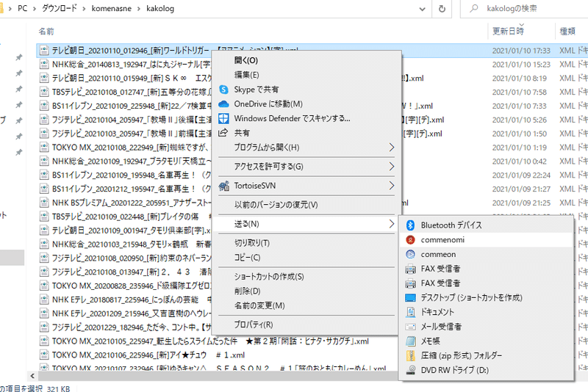588x392 pixels.
Task: Click file icon for TOKYO MX アイ★チュウ
Action: [x=44, y=355]
